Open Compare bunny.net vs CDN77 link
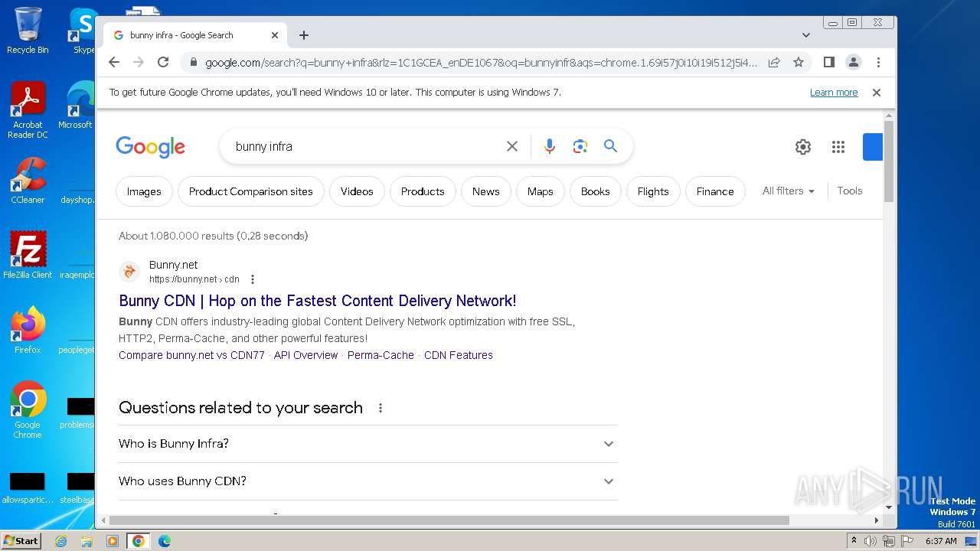980x551 pixels. (x=191, y=355)
